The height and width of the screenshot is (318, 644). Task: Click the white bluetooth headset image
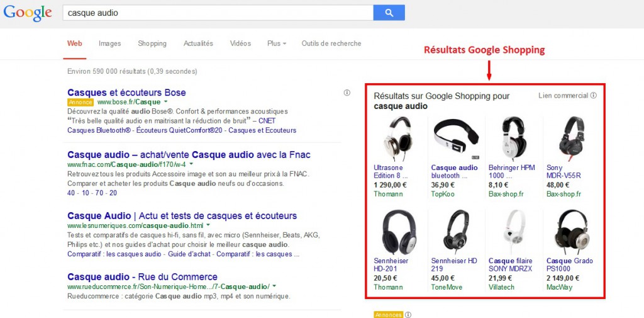tap(456, 139)
